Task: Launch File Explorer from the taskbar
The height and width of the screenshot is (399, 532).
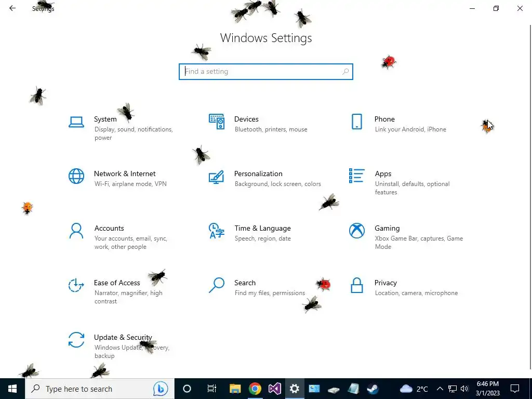Action: [235, 389]
